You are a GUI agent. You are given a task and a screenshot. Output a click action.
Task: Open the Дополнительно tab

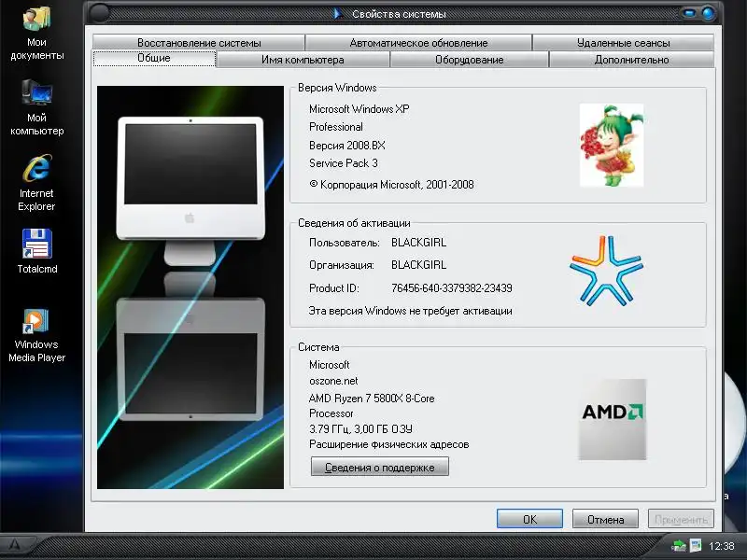pyautogui.click(x=632, y=60)
